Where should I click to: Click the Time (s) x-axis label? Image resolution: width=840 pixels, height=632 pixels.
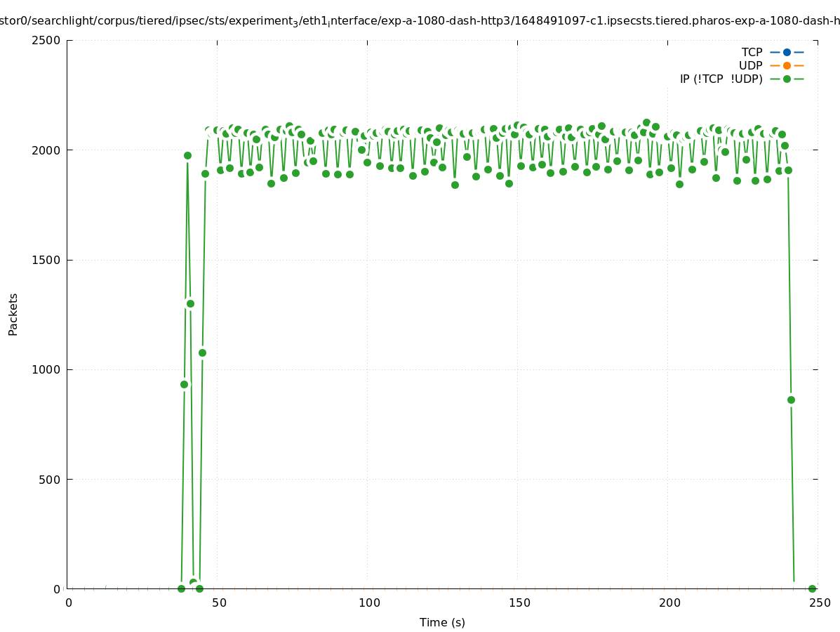coord(442,622)
